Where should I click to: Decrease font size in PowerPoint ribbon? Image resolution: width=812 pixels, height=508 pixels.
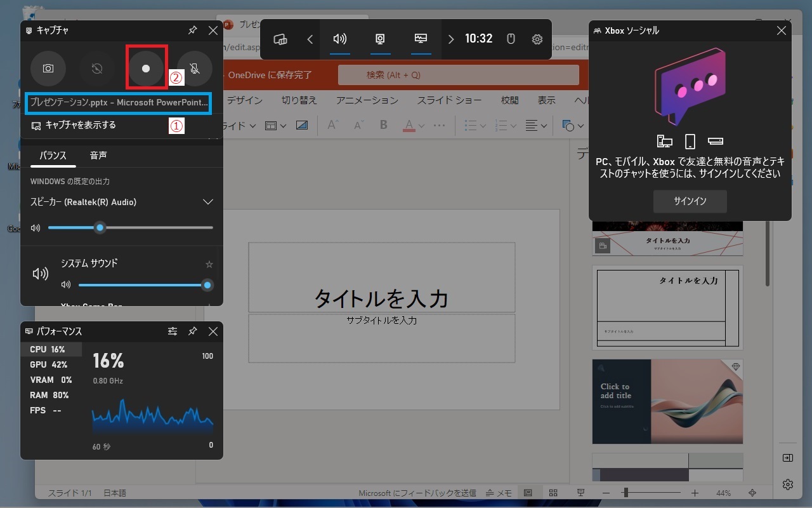[358, 126]
